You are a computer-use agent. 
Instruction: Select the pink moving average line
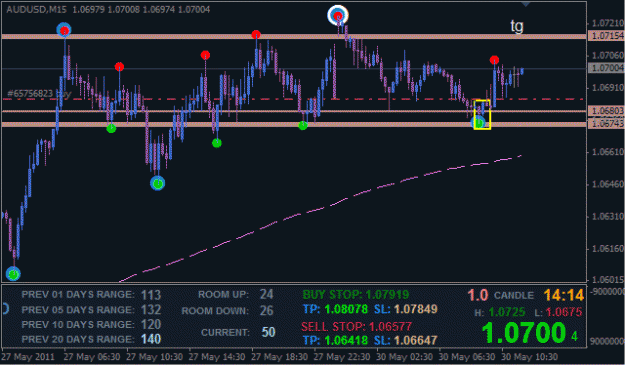point(319,209)
